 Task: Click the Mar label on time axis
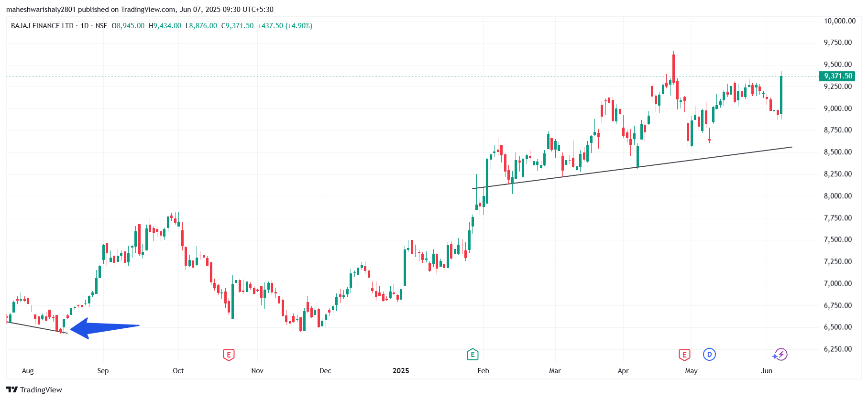pyautogui.click(x=555, y=371)
